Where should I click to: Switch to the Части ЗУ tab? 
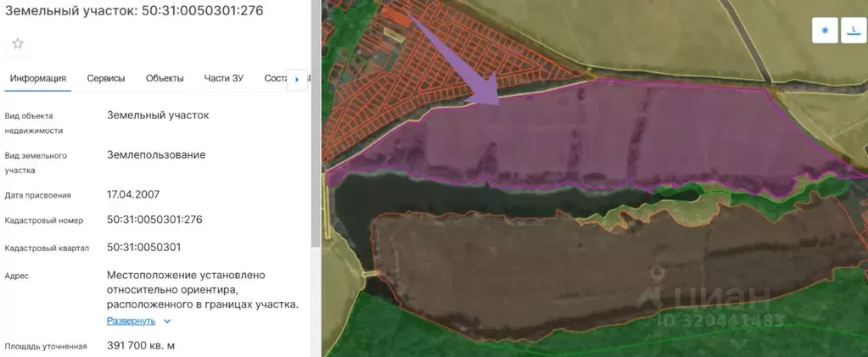224,79
